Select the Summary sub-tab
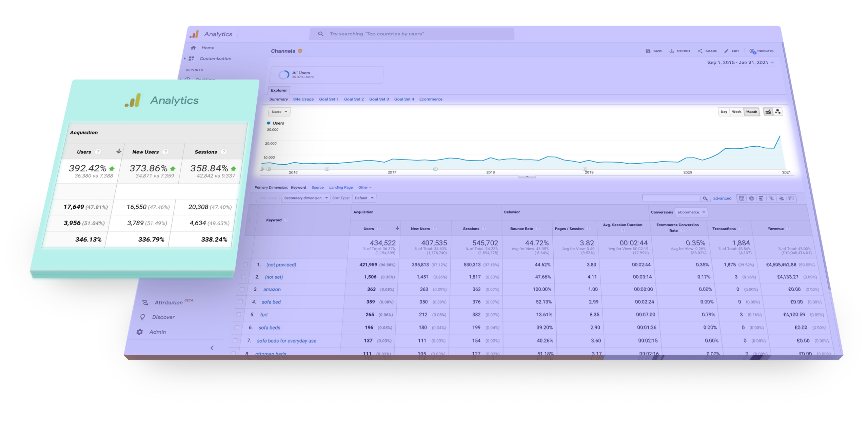This screenshot has height=421, width=868. point(278,99)
